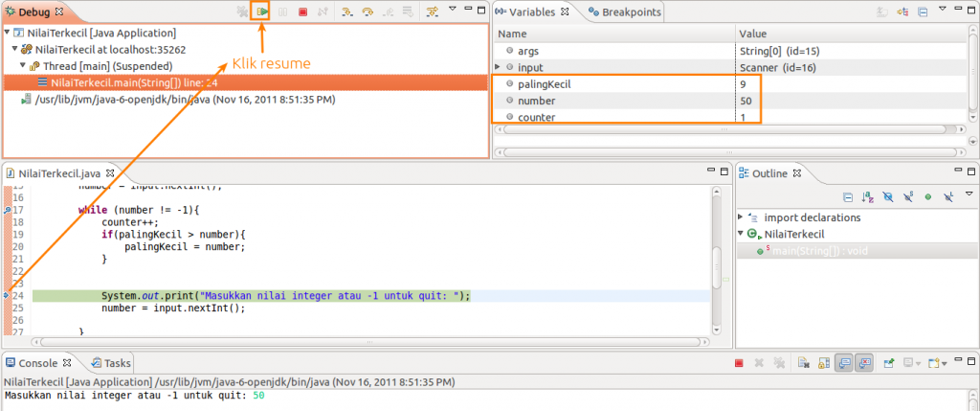The height and width of the screenshot is (411, 980).
Task: Toggle Hide Static Fields and Methods in Outline
Action: (x=908, y=197)
